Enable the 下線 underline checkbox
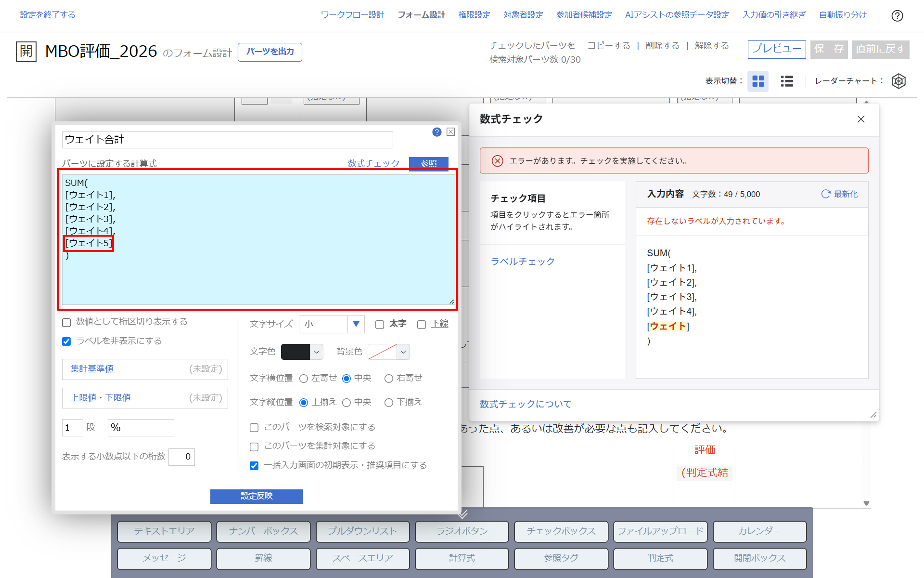This screenshot has height=578, width=924. (422, 325)
